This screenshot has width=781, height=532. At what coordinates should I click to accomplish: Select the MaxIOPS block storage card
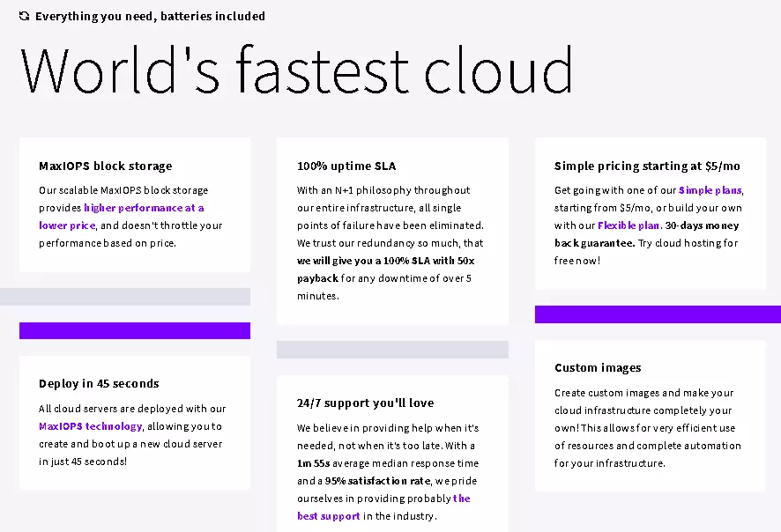(134, 203)
